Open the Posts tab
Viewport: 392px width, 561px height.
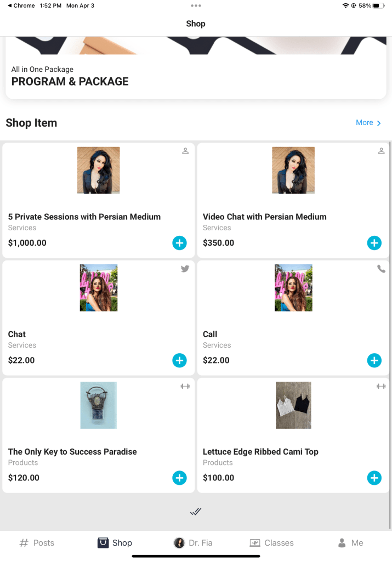[x=37, y=543]
